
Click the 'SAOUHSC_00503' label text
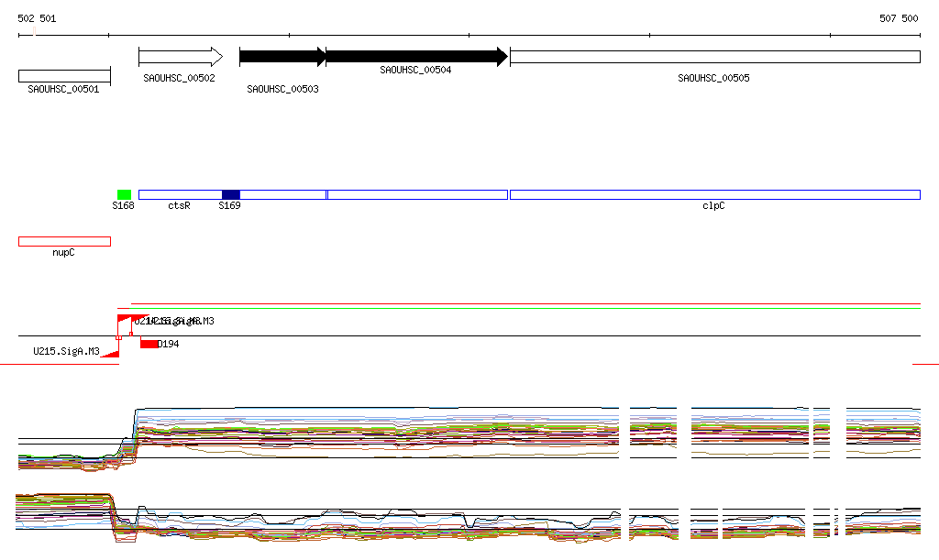(282, 89)
